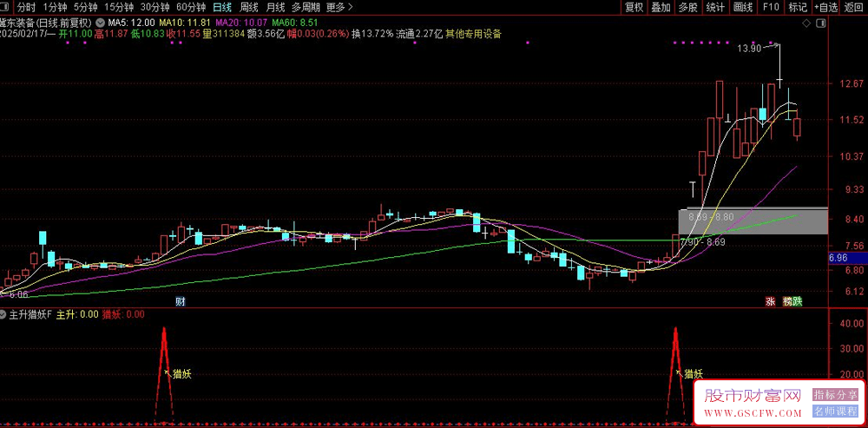This screenshot has width=868, height=428.
Task: Click the 幅0.03(0.26%) change value
Action: pyautogui.click(x=317, y=34)
